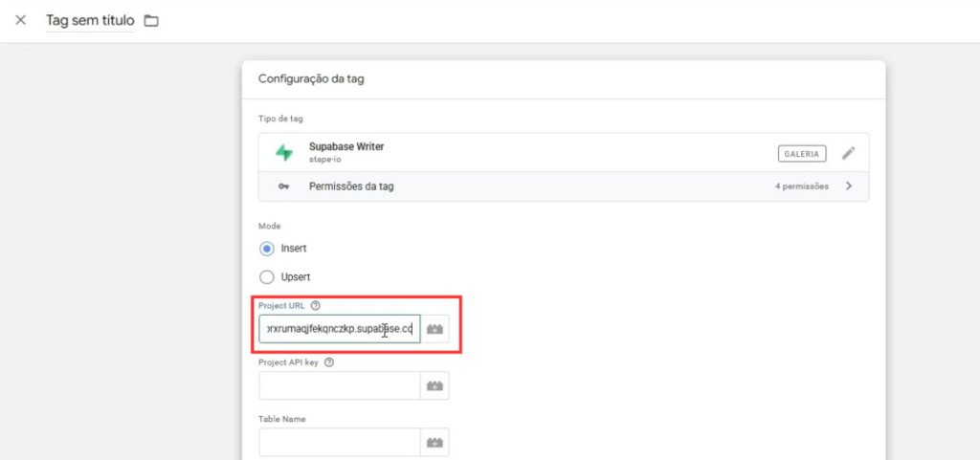Screen dimensions: 980x460
Task: Open variable picker for Project URL
Action: coord(434,329)
